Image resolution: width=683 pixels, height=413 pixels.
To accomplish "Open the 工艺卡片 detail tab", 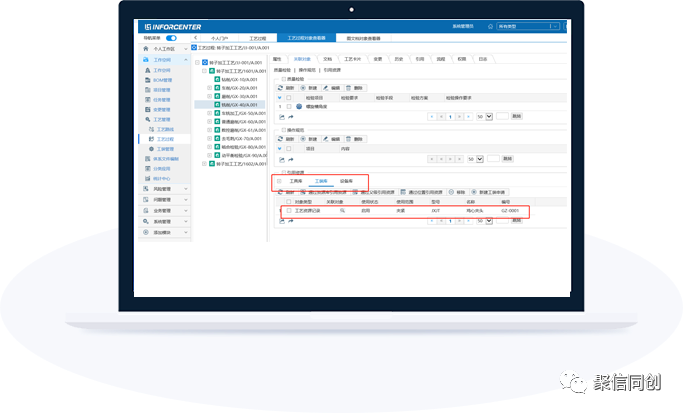I will 352,59.
